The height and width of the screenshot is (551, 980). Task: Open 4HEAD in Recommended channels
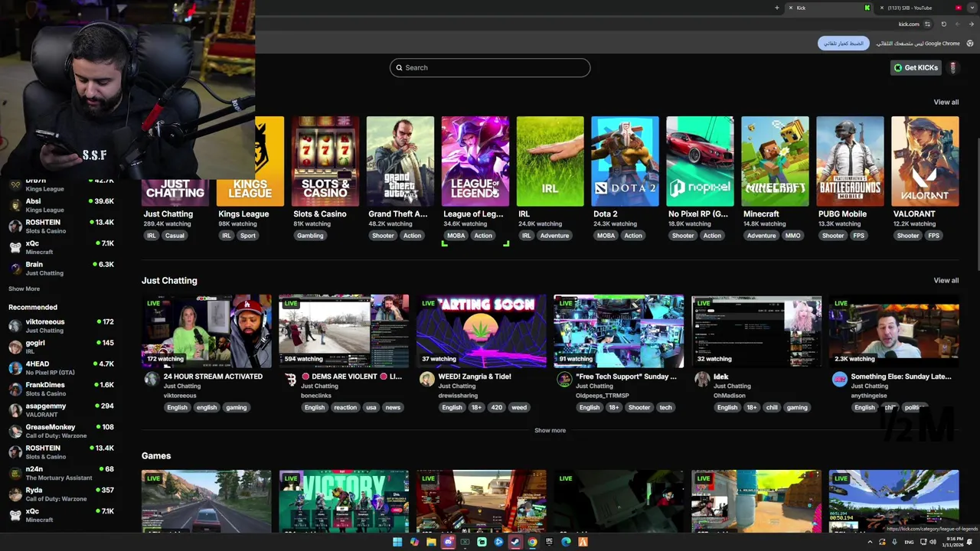[61, 367]
